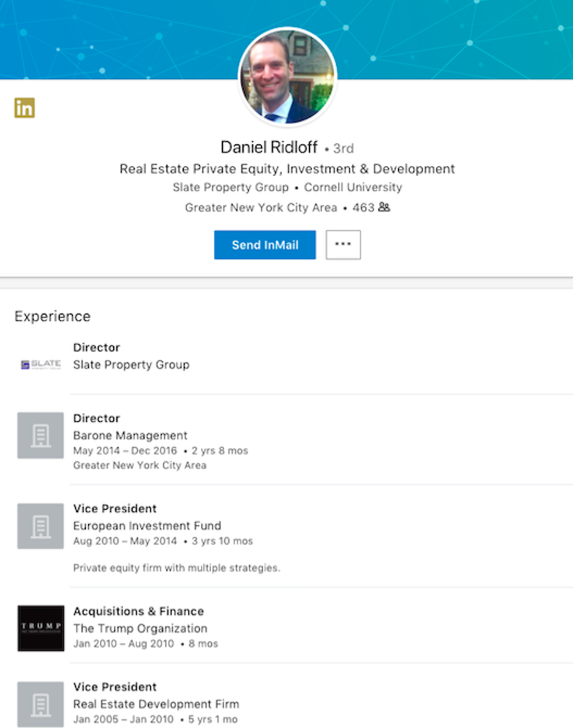The image size is (573, 728).
Task: Click the LinkedIn logo icon
Action: 24,107
